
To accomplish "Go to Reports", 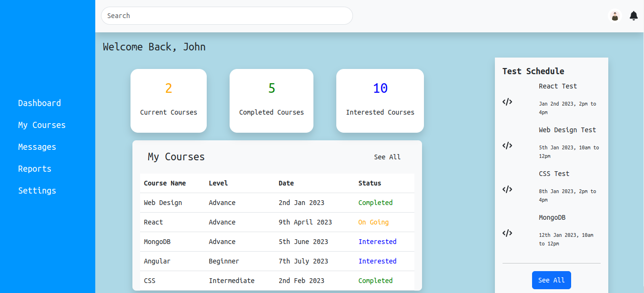I will tap(34, 168).
